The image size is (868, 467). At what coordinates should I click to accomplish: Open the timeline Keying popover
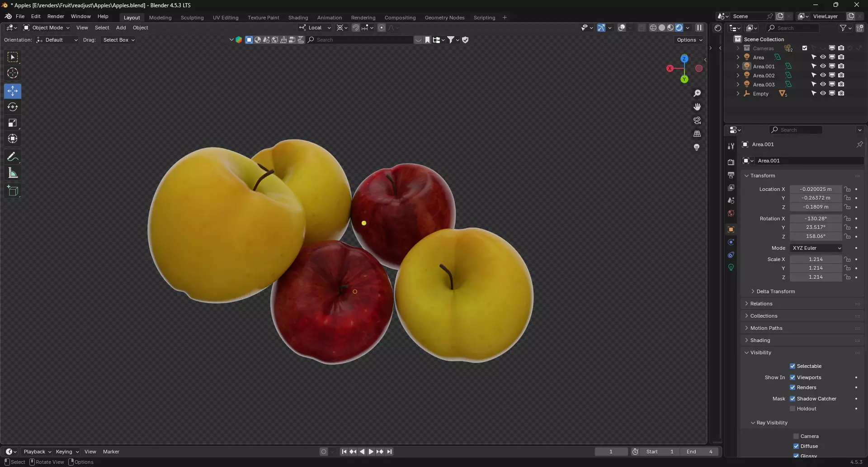click(67, 452)
